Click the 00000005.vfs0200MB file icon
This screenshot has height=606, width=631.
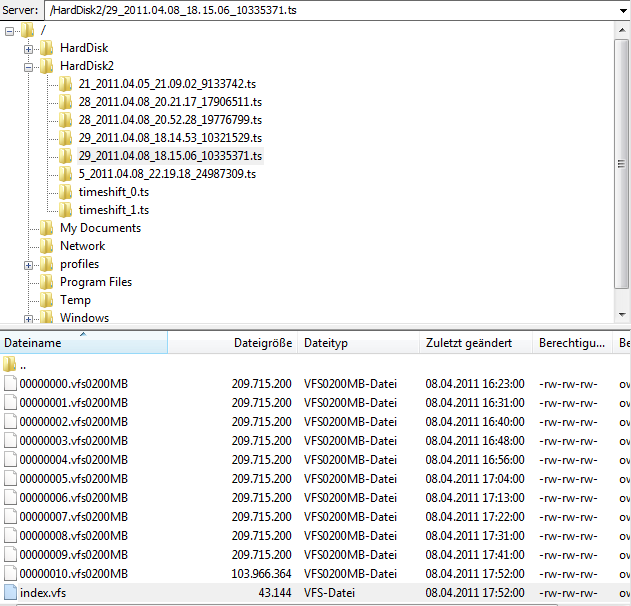click(x=10, y=478)
